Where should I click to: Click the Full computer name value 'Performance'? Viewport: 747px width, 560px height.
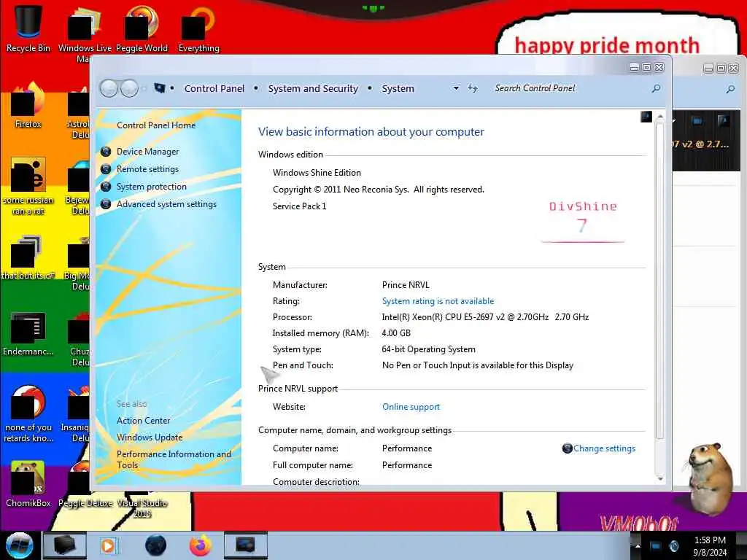tap(407, 464)
